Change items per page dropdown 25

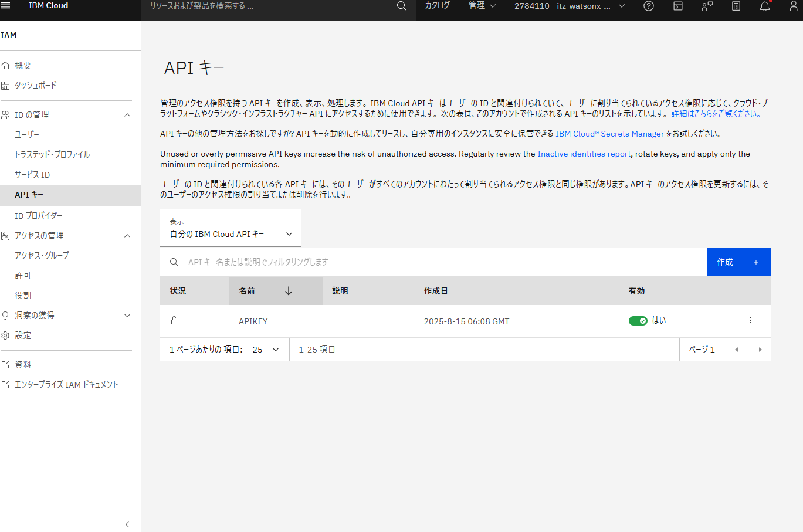coord(266,350)
